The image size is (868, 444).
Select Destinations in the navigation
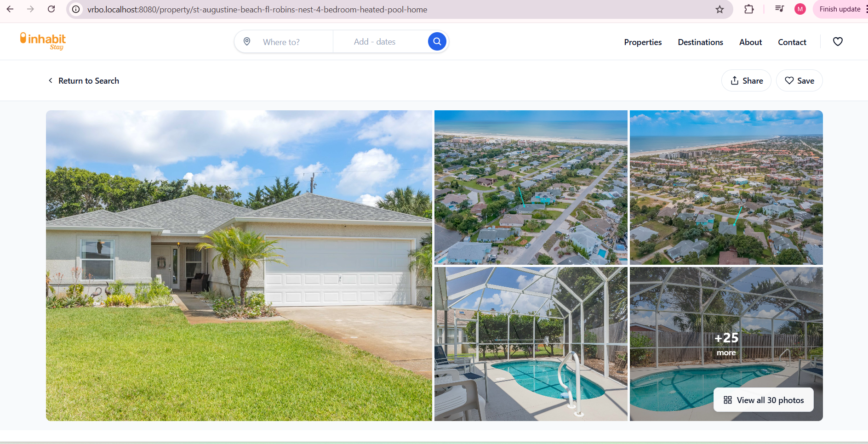pos(700,42)
